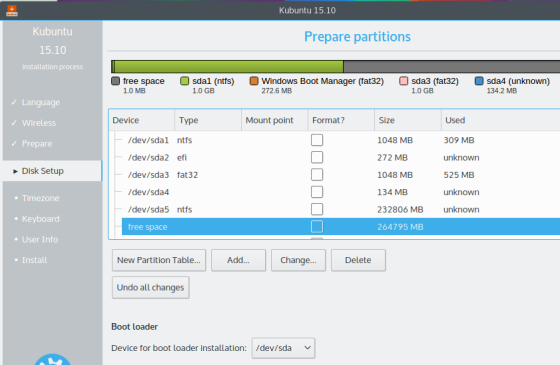
Task: Select the Timezone step in sidebar
Action: (x=40, y=198)
